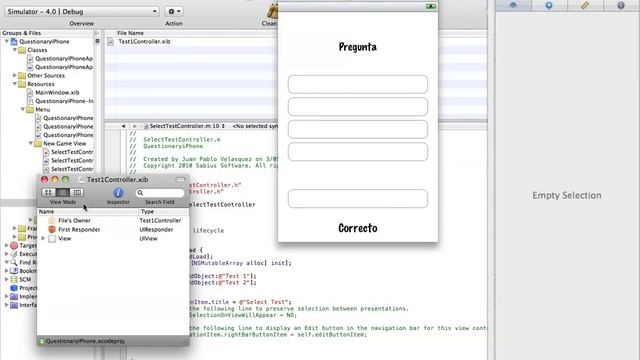Click the second answer button in the view
The width and height of the screenshot is (640, 360).
pos(358,107)
